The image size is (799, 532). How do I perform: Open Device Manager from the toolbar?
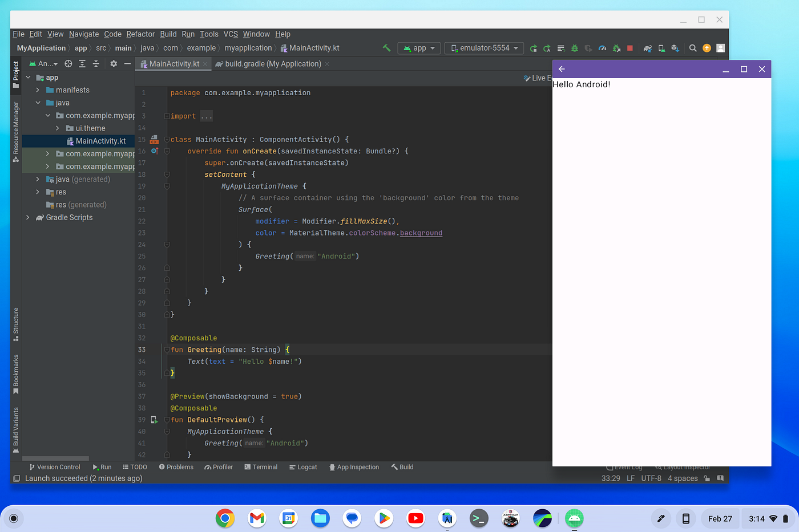pos(661,48)
